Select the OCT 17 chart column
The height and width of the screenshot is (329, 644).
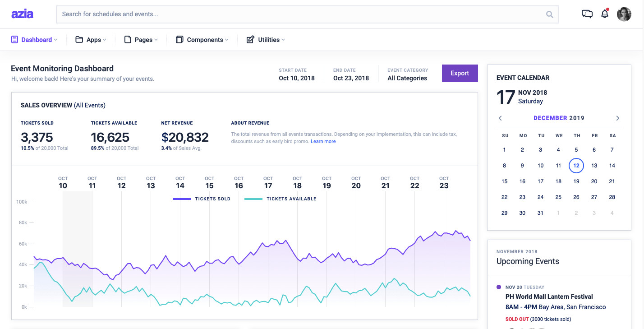[268, 183]
